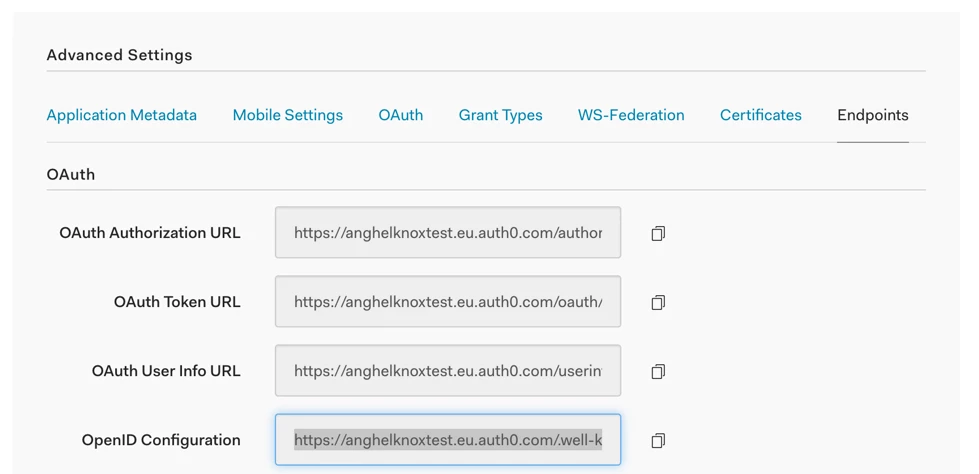Copy the OAuth Token URL
This screenshot has width=979, height=474.
click(x=658, y=303)
